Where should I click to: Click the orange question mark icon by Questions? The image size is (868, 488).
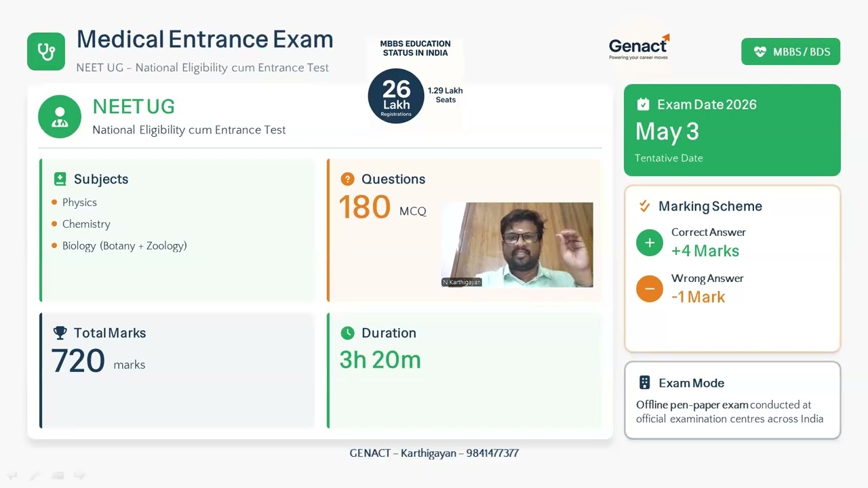[x=347, y=179]
